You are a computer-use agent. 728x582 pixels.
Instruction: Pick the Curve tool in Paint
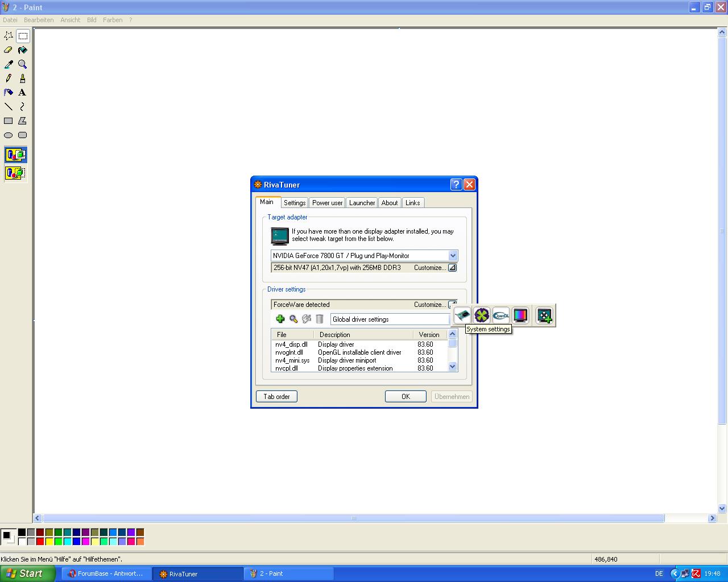click(23, 107)
